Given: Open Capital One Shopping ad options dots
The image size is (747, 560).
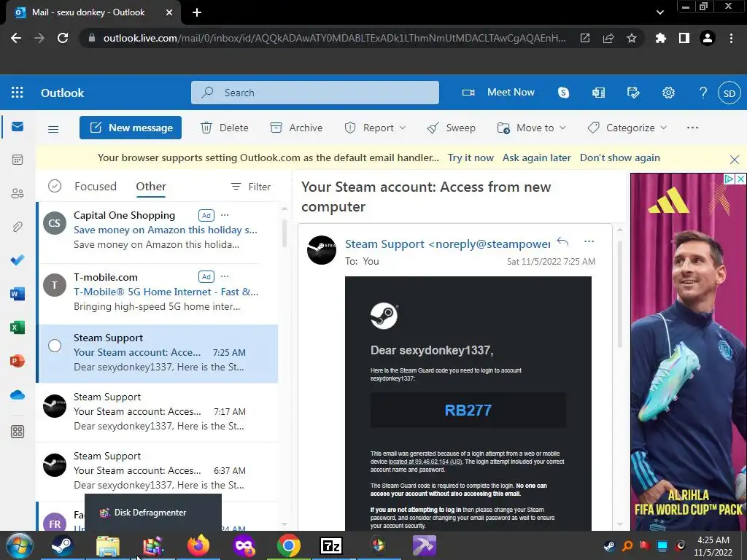Looking at the screenshot, I should (x=225, y=215).
